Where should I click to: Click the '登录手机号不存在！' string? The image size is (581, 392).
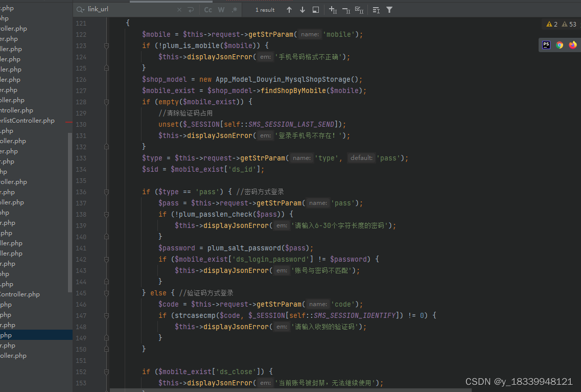click(x=308, y=135)
